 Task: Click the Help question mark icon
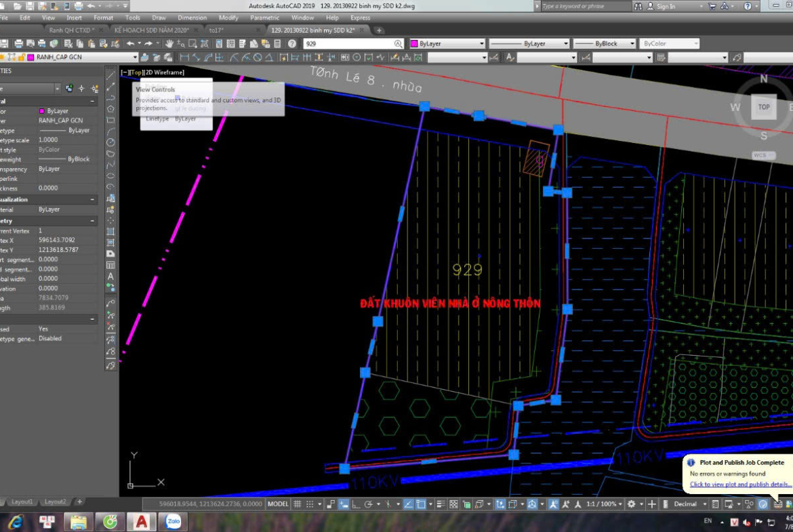pyautogui.click(x=292, y=43)
